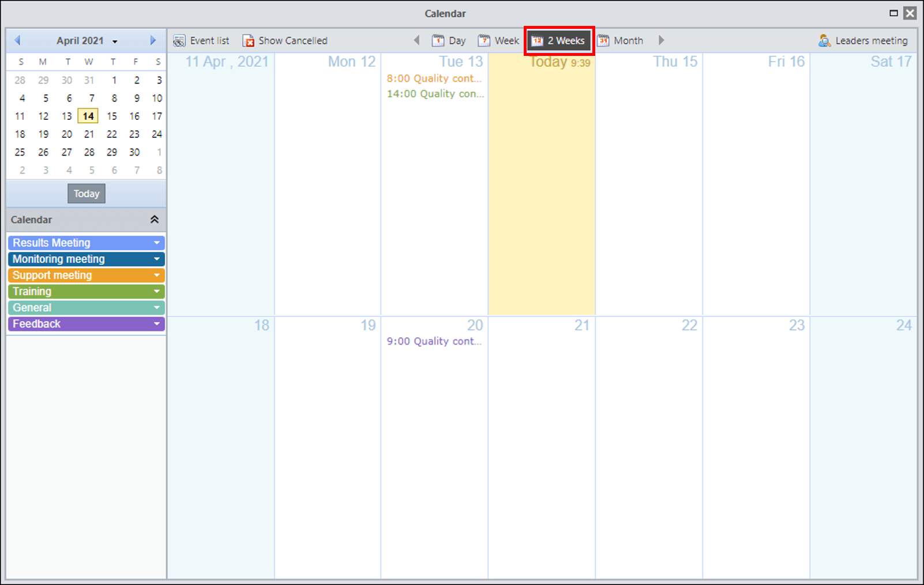Go to previous period in main calendar toolbar
The height and width of the screenshot is (585, 924).
pyautogui.click(x=416, y=40)
